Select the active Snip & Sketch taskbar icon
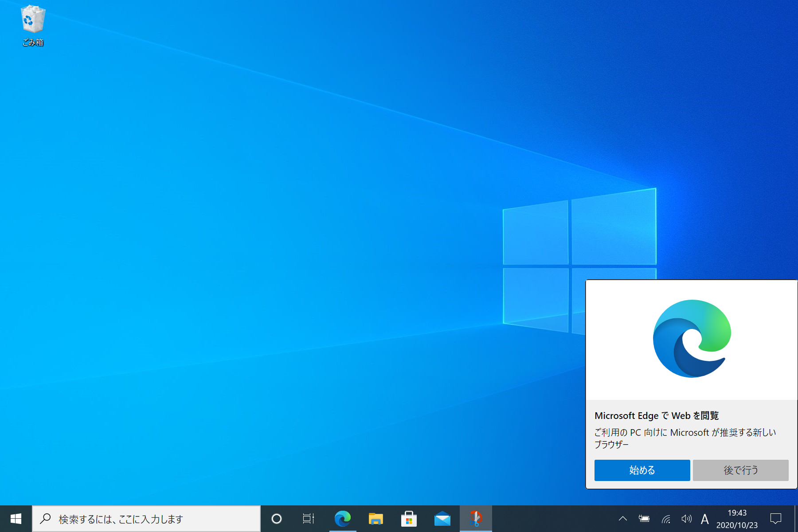 [x=475, y=518]
